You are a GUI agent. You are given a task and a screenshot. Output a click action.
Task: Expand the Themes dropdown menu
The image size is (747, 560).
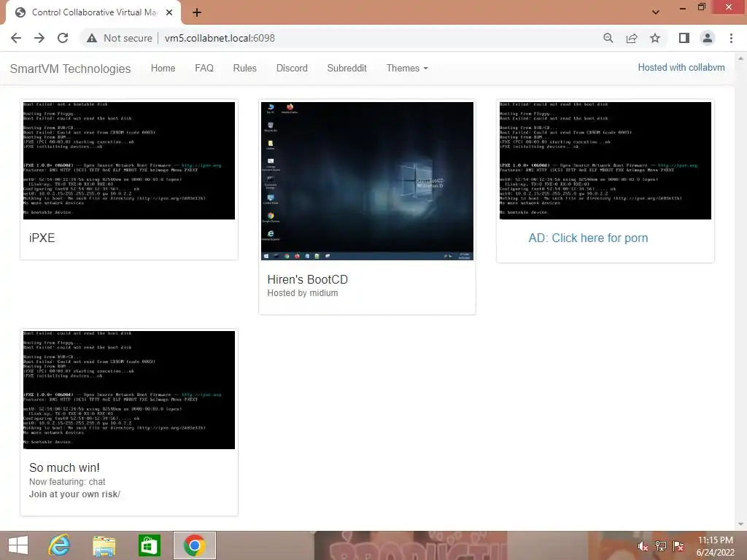click(407, 68)
